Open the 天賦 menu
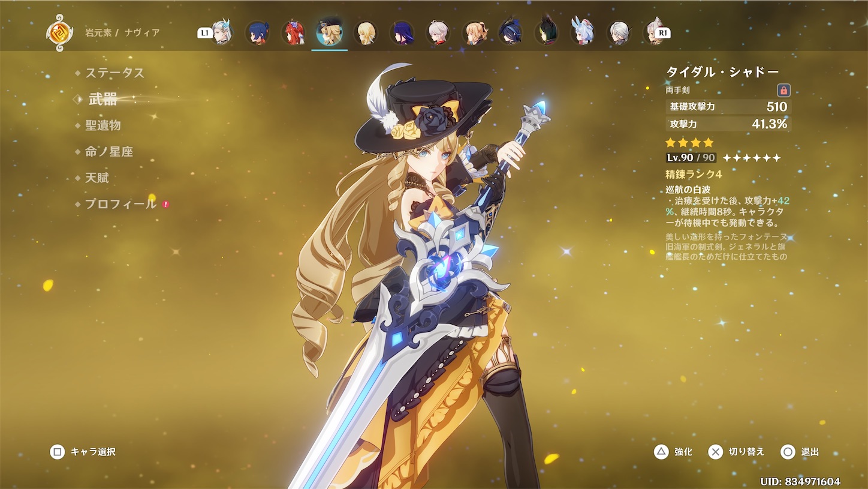 [97, 178]
